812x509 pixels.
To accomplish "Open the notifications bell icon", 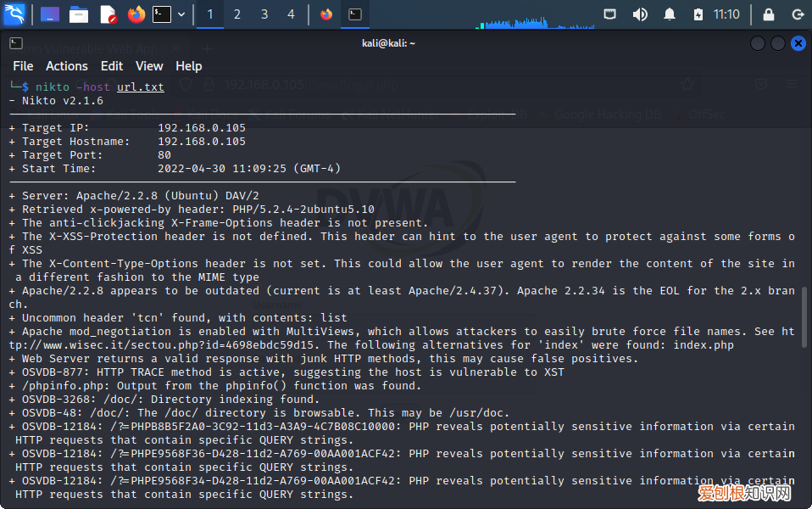I will pyautogui.click(x=670, y=14).
